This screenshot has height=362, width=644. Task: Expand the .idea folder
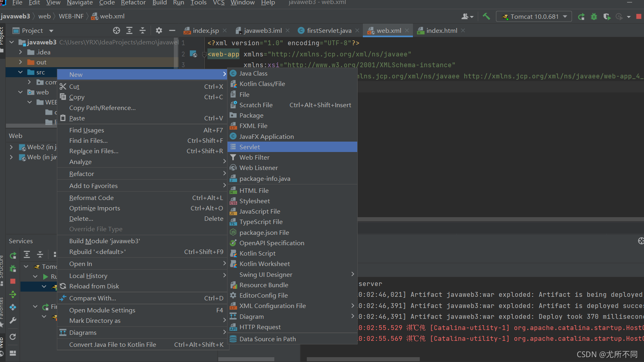[x=20, y=52]
